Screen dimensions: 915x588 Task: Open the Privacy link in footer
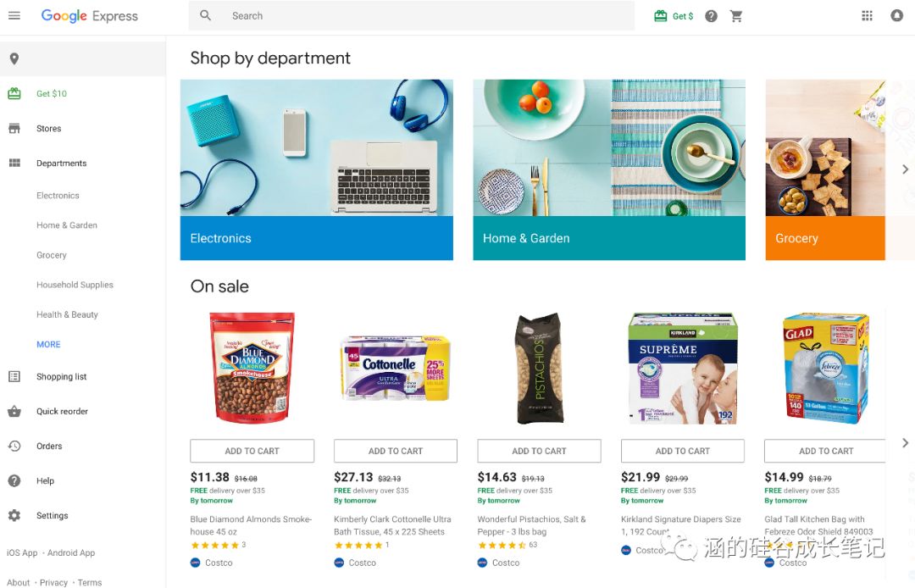tap(53, 582)
